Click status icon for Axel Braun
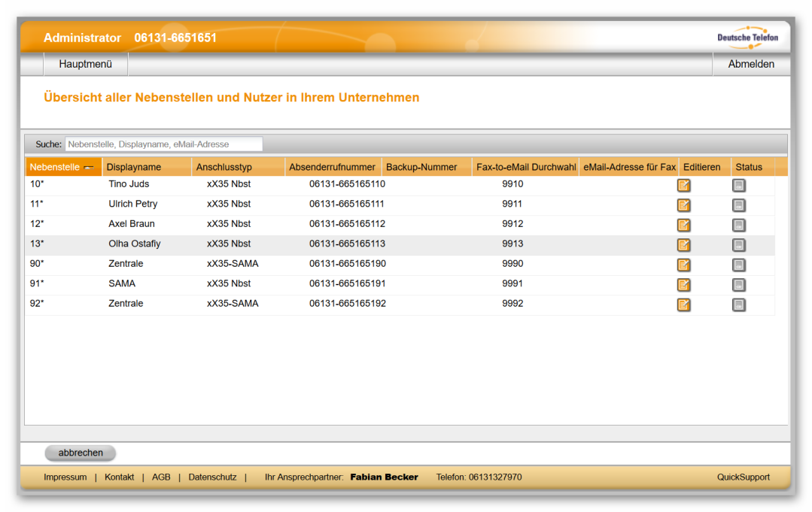The width and height of the screenshot is (812, 512). coord(738,225)
